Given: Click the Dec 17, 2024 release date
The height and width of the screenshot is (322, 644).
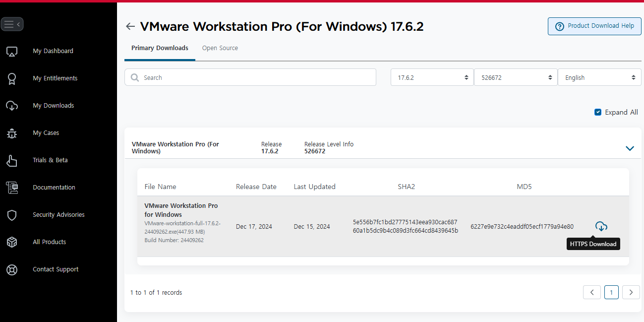Looking at the screenshot, I should point(254,227).
